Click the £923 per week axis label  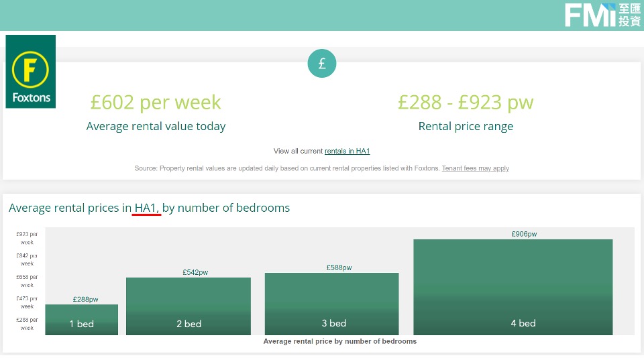(27, 238)
